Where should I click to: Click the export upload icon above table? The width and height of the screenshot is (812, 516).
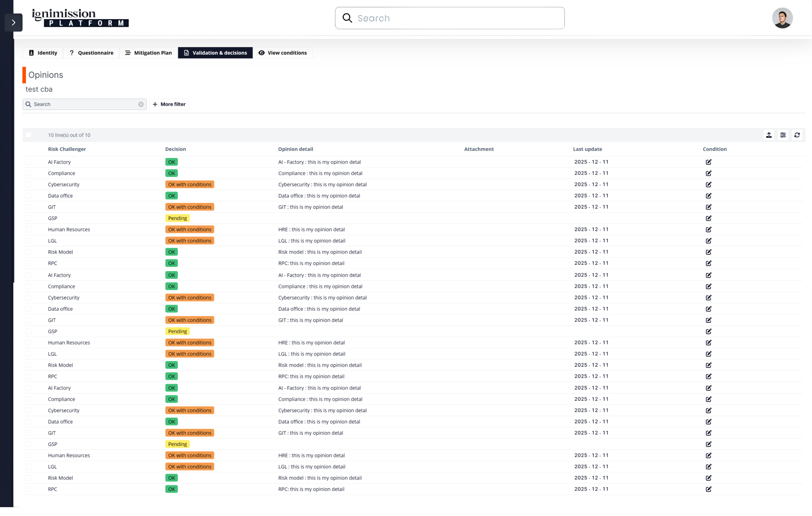pyautogui.click(x=769, y=135)
